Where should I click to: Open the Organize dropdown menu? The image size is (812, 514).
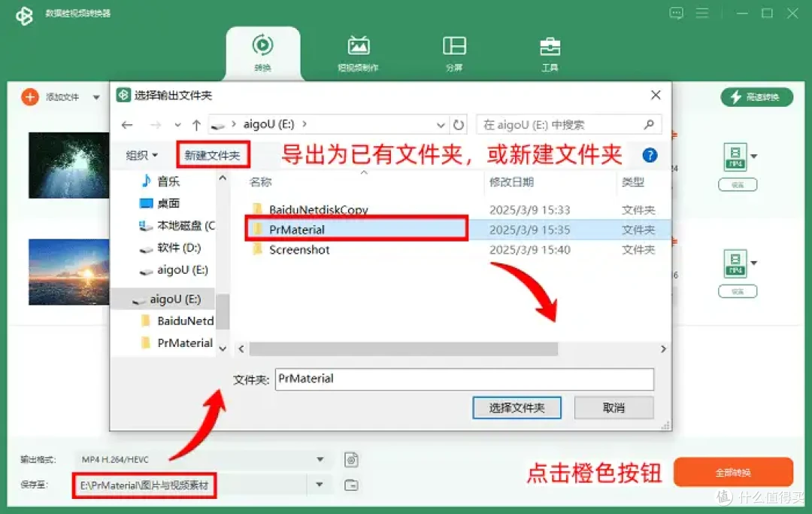pos(142,155)
